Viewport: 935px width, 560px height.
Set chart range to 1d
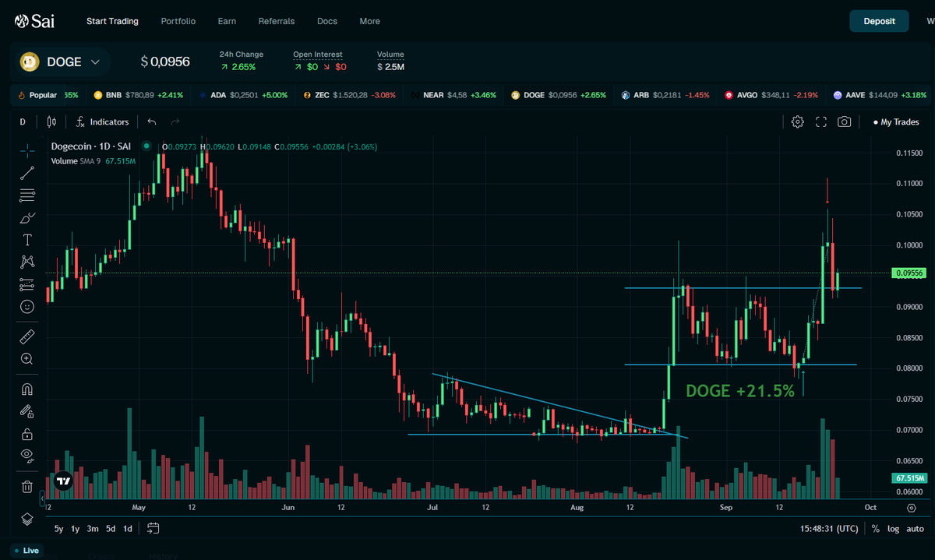pos(128,529)
